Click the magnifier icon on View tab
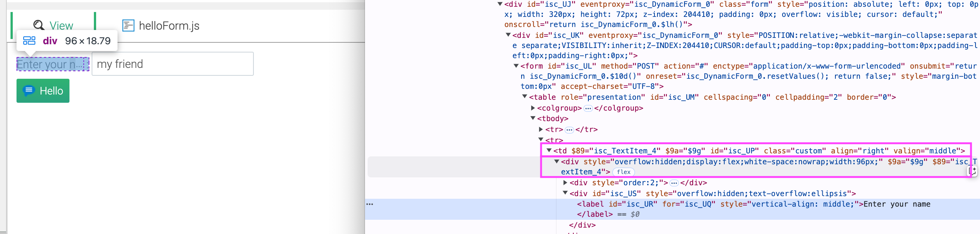Image resolution: width=980 pixels, height=234 pixels. (x=39, y=25)
